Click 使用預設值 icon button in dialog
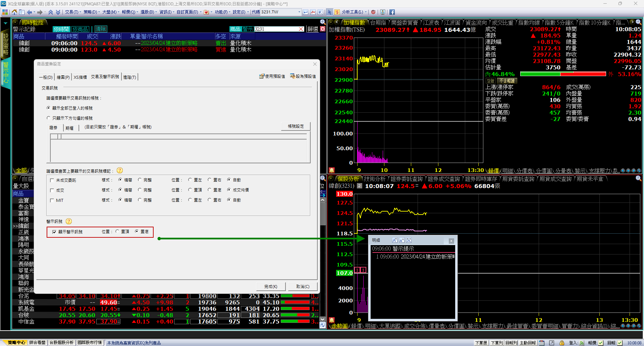644x346 pixels. (272, 76)
